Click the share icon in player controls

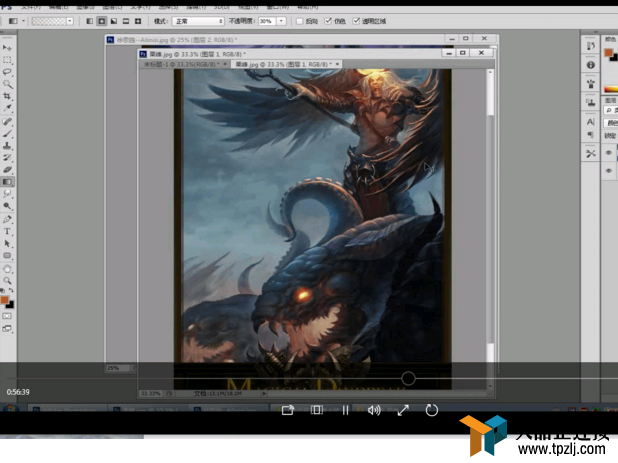click(x=288, y=410)
